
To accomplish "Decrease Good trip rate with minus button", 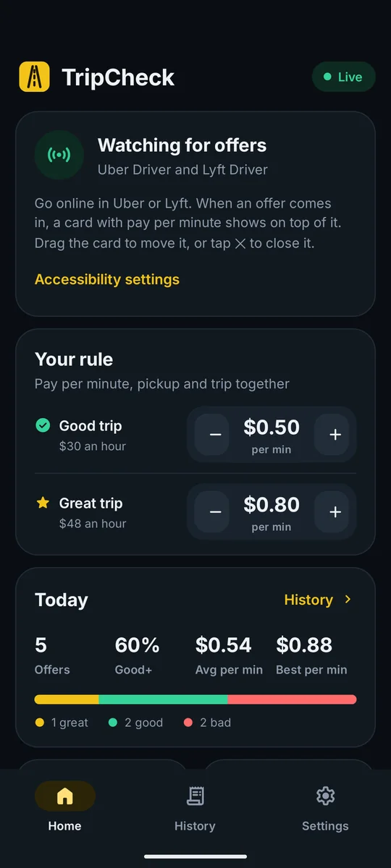I will (x=215, y=434).
